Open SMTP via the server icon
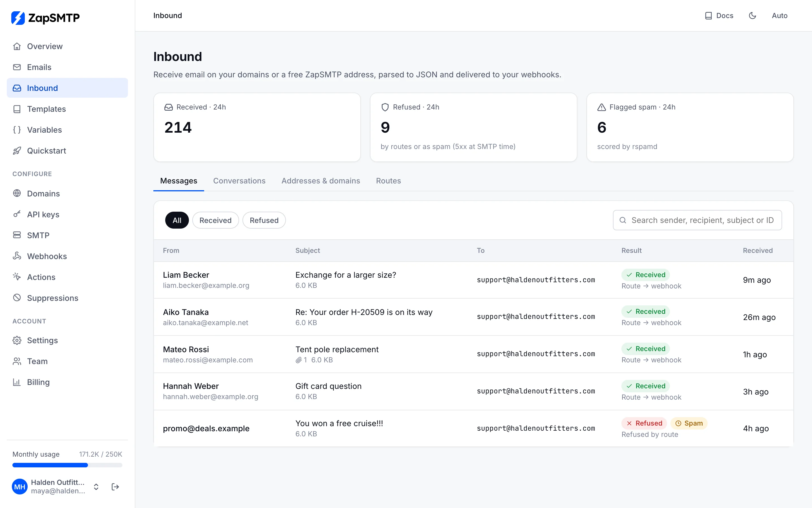Screen dimensions: 812x508 click(17, 235)
